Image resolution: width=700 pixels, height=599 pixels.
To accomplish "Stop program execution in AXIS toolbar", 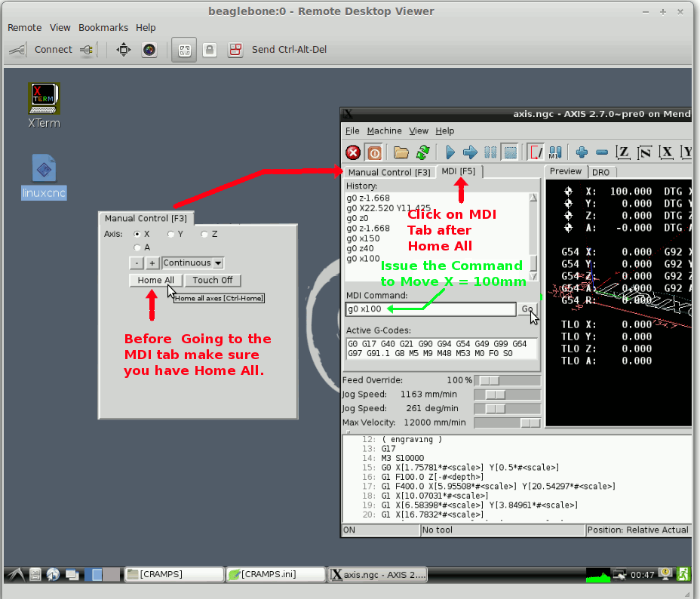I will tap(510, 152).
